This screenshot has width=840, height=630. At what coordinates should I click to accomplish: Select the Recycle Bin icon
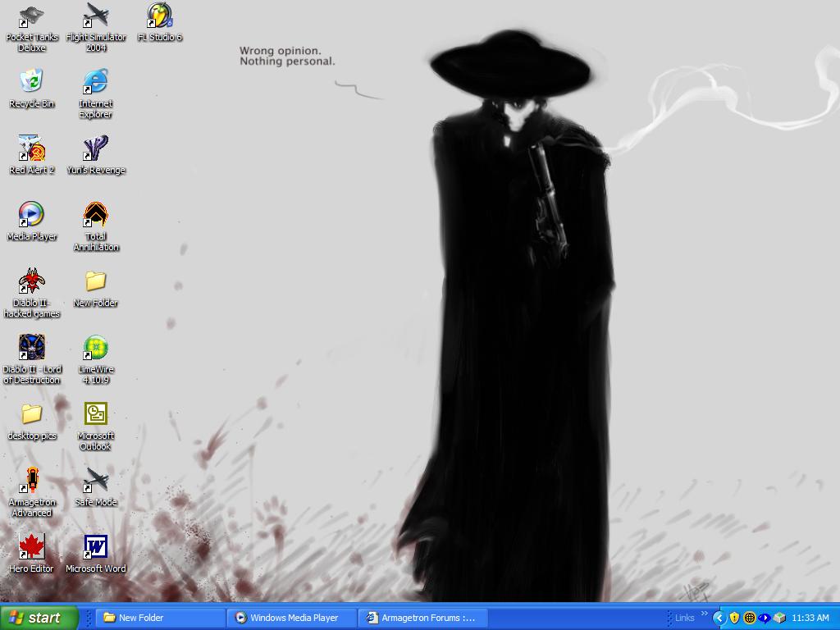coord(31,82)
